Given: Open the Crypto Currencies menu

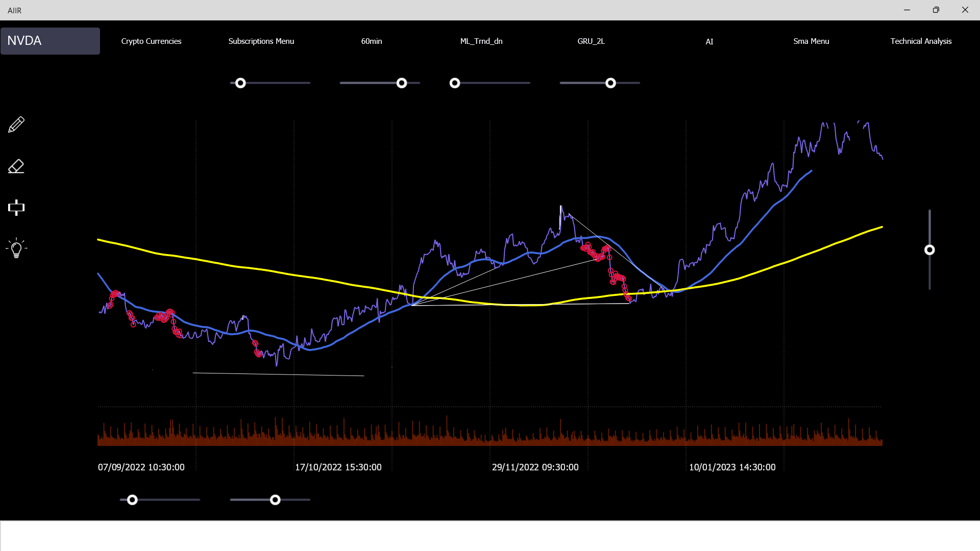Looking at the screenshot, I should point(151,41).
